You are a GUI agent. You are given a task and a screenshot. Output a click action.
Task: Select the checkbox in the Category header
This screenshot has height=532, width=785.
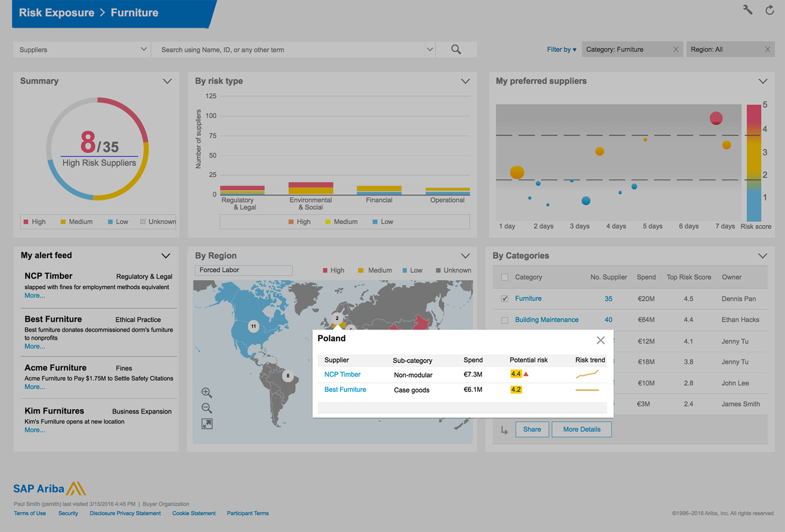[x=505, y=277]
